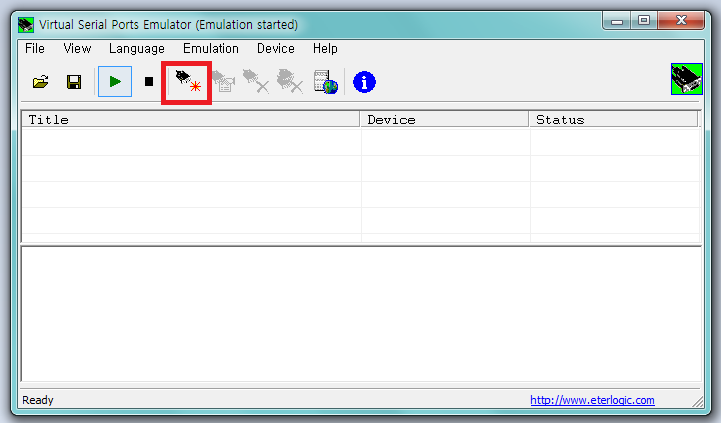Open the Language menu

click(137, 49)
